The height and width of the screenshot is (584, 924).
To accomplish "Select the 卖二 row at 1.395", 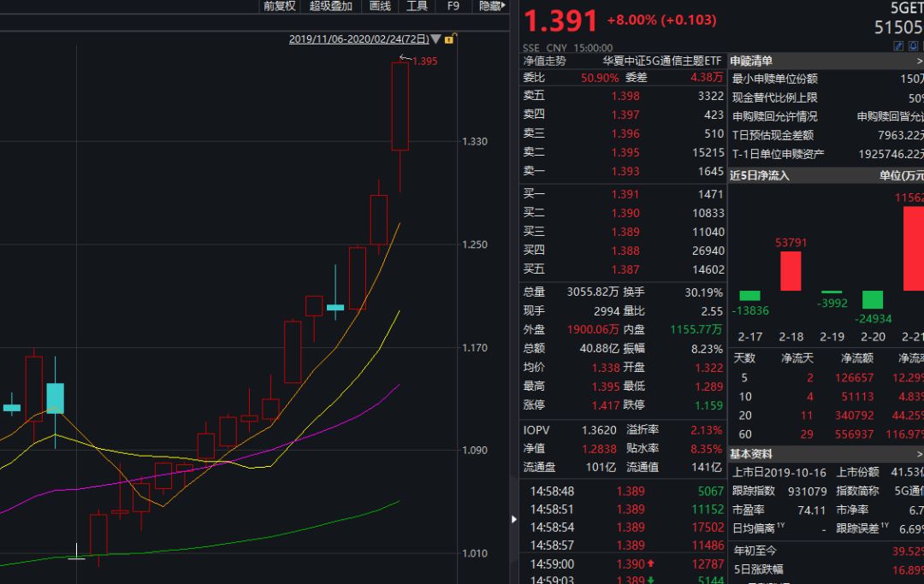I will coord(624,152).
